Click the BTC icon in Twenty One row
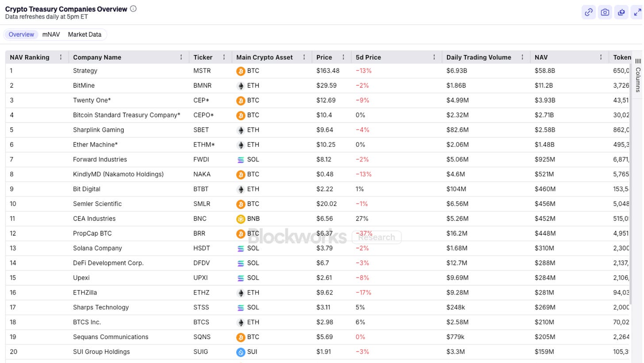This screenshot has width=644, height=363. click(x=241, y=100)
